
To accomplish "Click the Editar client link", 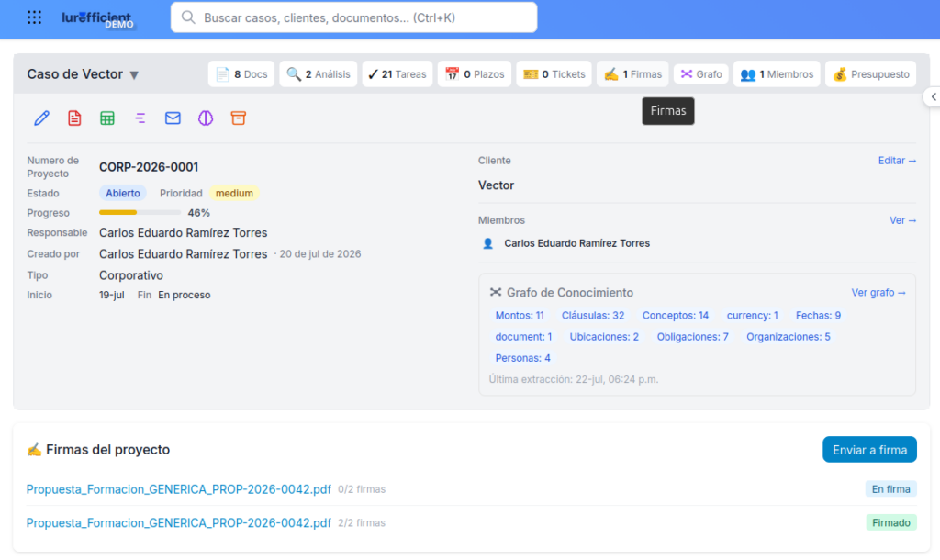I will pos(897,161).
